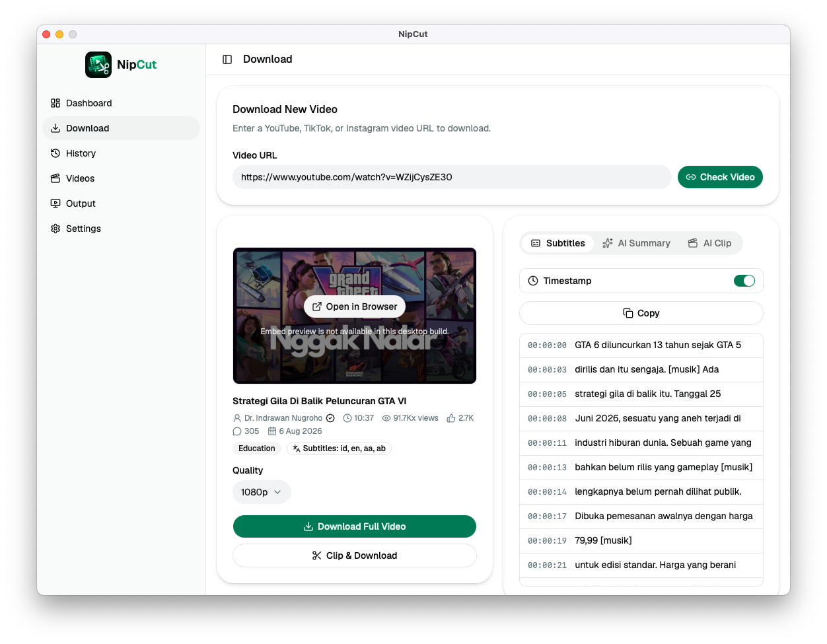
Task: Click the clock icon beside Timestamp
Action: (x=533, y=281)
